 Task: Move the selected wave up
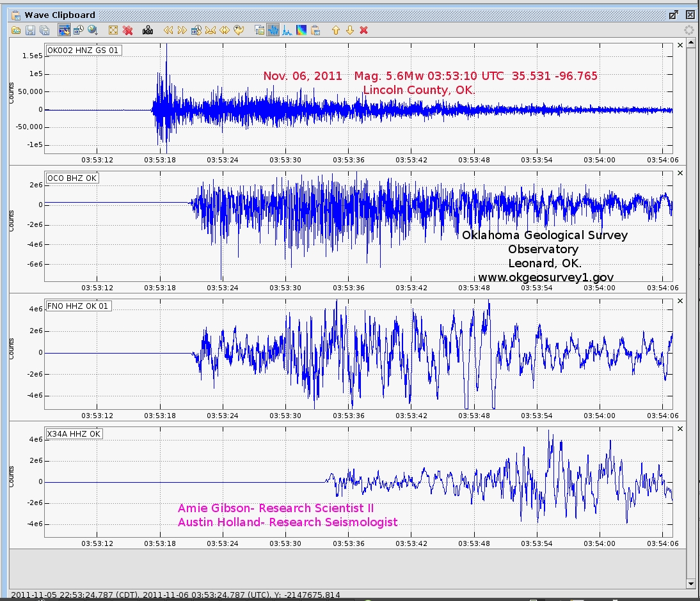(x=335, y=30)
